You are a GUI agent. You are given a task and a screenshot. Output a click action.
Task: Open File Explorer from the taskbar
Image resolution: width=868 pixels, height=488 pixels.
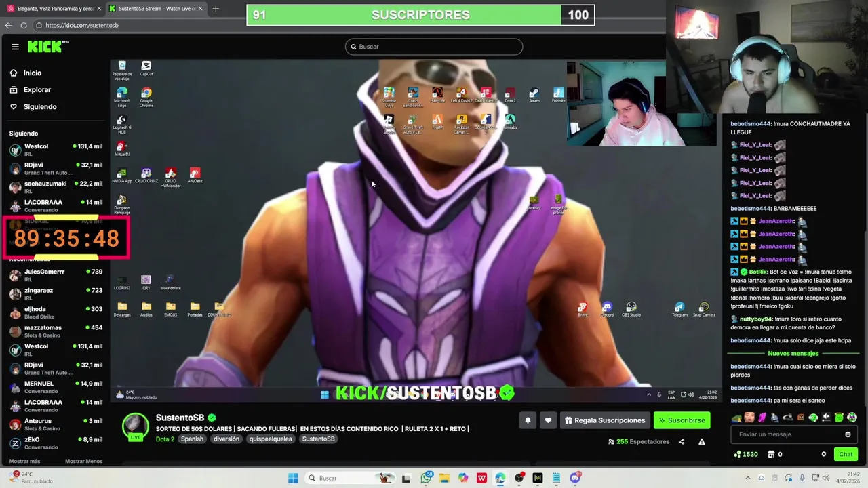(444, 478)
